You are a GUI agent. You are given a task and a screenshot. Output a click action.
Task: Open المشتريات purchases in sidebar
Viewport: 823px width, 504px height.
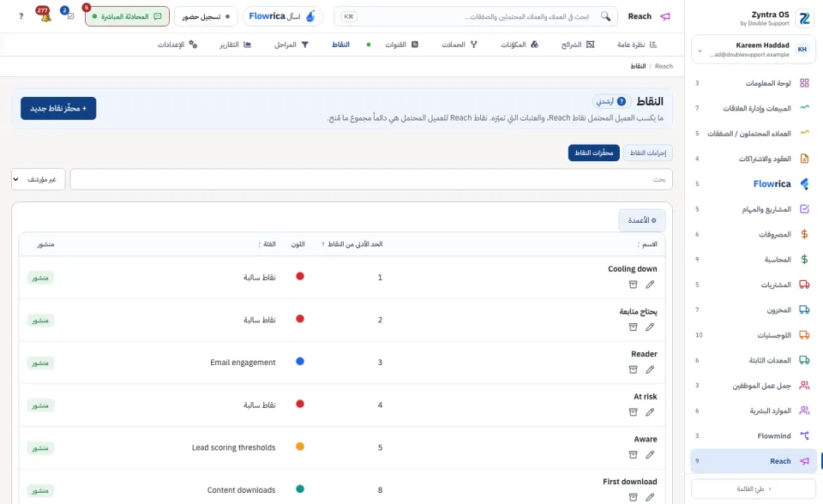753,285
